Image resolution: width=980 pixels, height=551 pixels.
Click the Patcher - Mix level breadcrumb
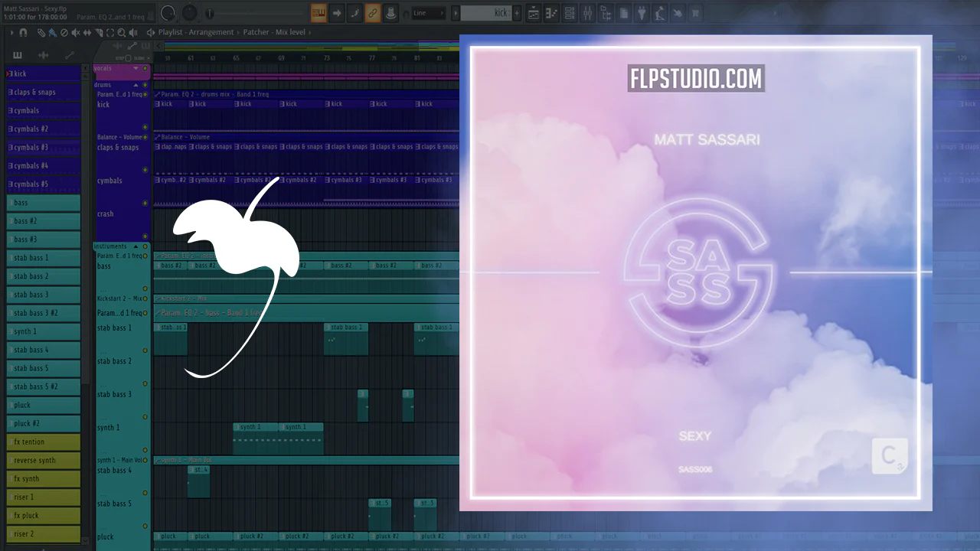click(x=274, y=32)
